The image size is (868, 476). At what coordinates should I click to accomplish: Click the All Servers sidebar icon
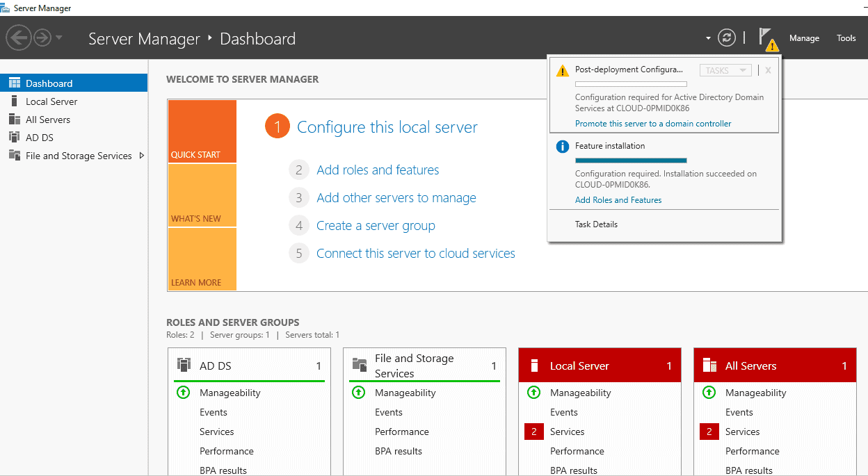coord(14,119)
